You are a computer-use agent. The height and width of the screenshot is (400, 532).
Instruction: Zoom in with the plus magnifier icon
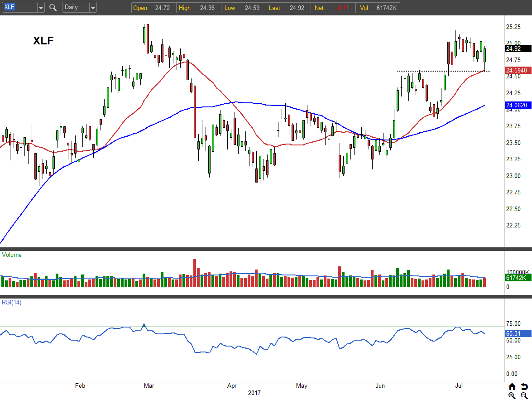click(512, 395)
